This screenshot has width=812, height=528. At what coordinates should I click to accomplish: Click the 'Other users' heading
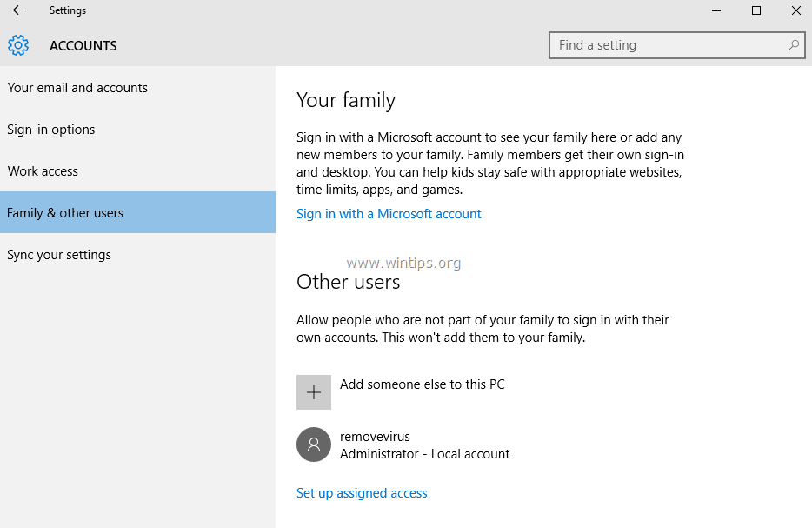pyautogui.click(x=348, y=282)
